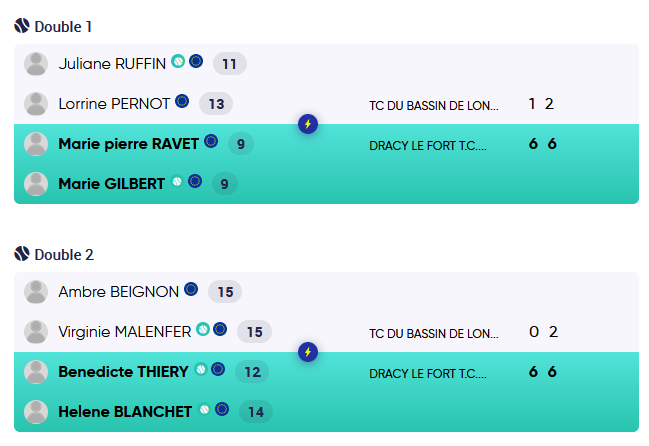Click Marie GILBERT's avatar image

(x=36, y=184)
